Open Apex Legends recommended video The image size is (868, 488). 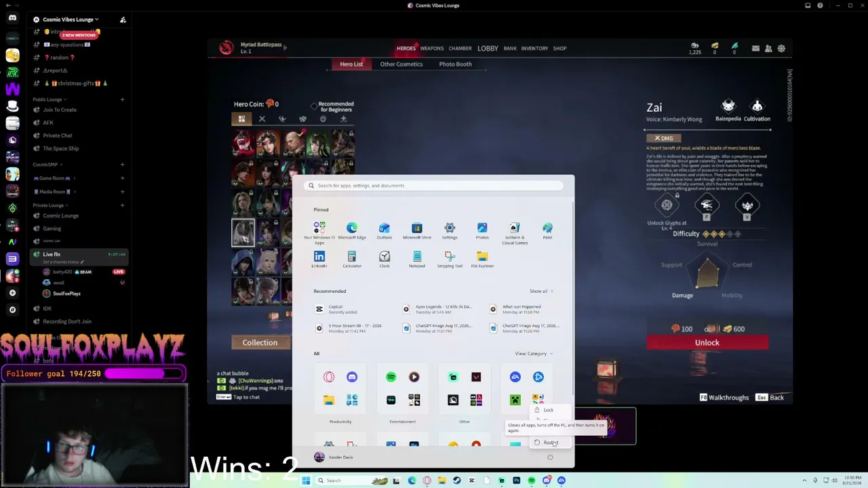pyautogui.click(x=437, y=309)
